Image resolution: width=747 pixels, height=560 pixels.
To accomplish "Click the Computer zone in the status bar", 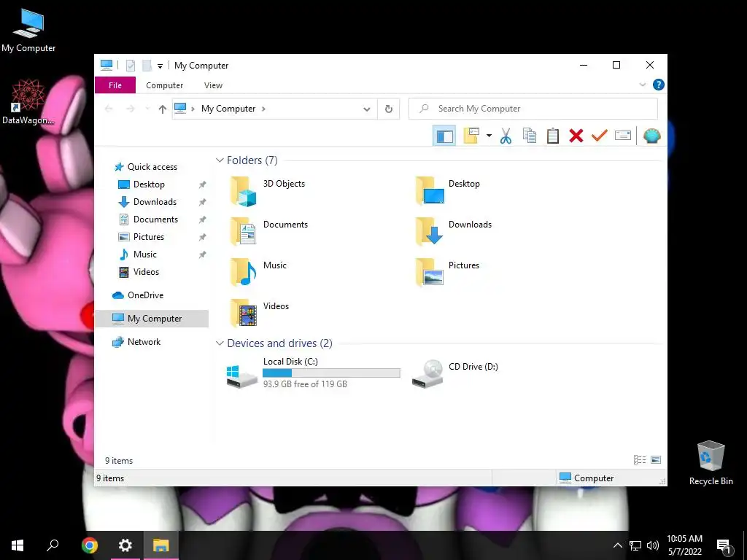I will click(587, 478).
